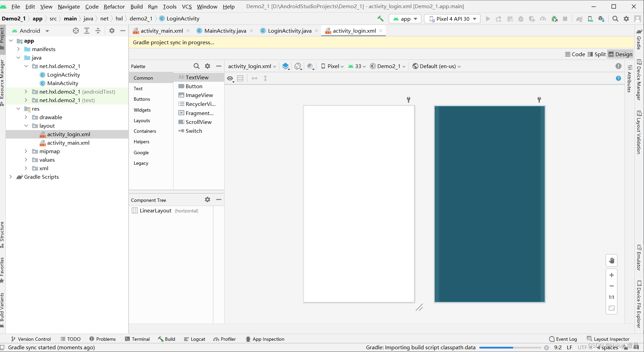Image resolution: width=644 pixels, height=352 pixels.
Task: Open Layout Inspector
Action: click(x=608, y=339)
